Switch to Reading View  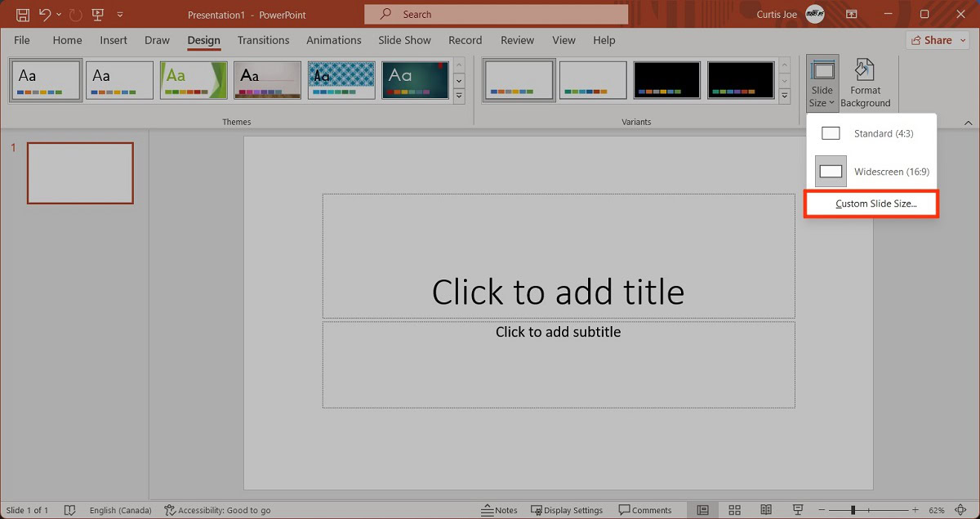(766, 510)
